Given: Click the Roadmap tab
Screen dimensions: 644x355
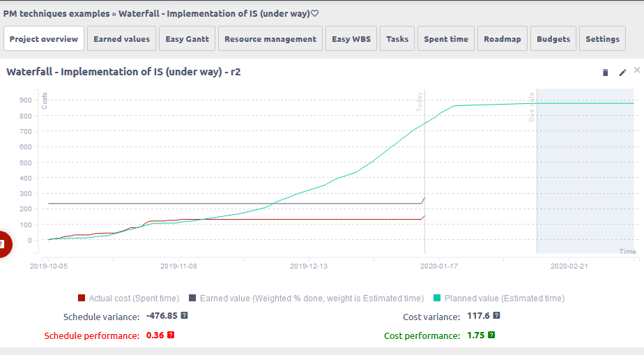Looking at the screenshot, I should [x=502, y=39].
